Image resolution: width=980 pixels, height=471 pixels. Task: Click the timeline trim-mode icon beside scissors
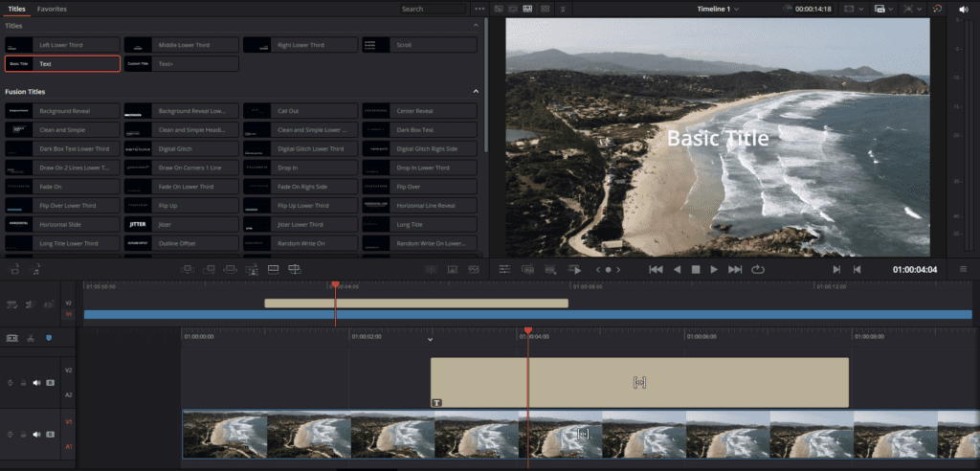11,338
